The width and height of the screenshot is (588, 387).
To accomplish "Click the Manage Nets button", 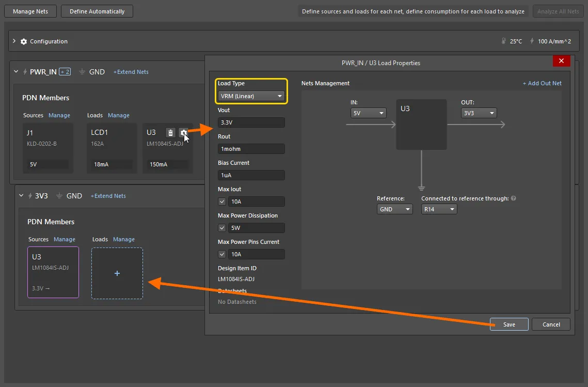I will click(x=30, y=11).
